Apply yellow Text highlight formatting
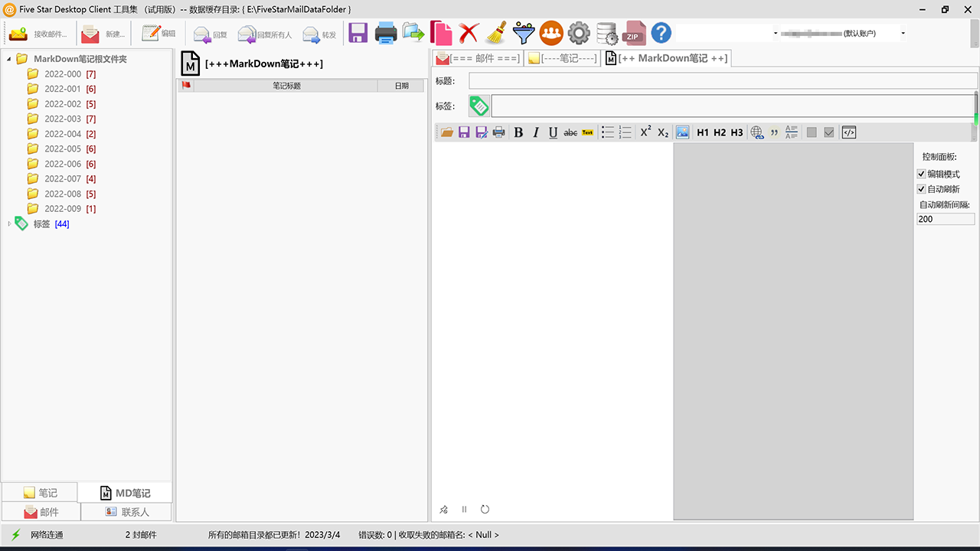This screenshot has height=551, width=980. pos(587,132)
